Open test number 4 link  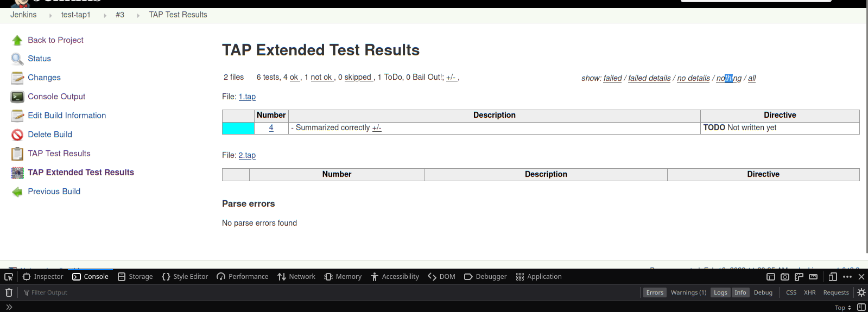click(271, 128)
